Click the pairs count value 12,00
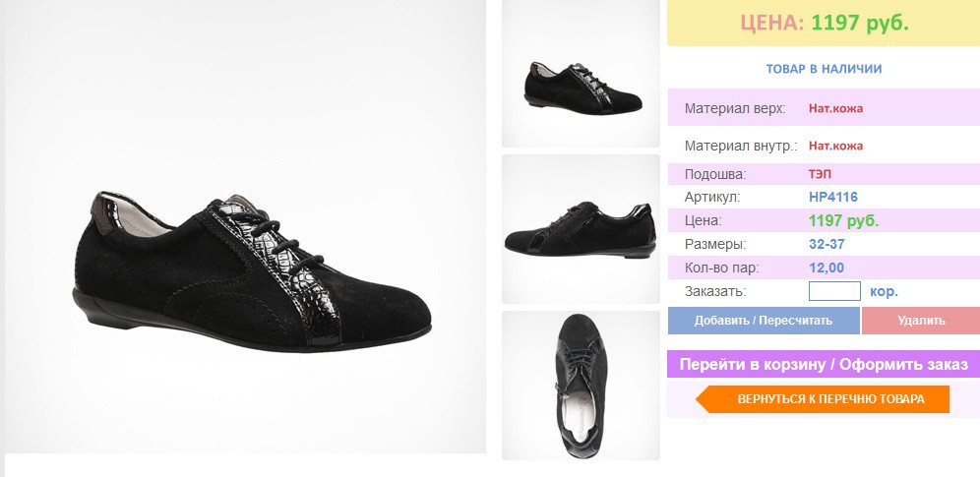980x477 pixels. click(827, 268)
